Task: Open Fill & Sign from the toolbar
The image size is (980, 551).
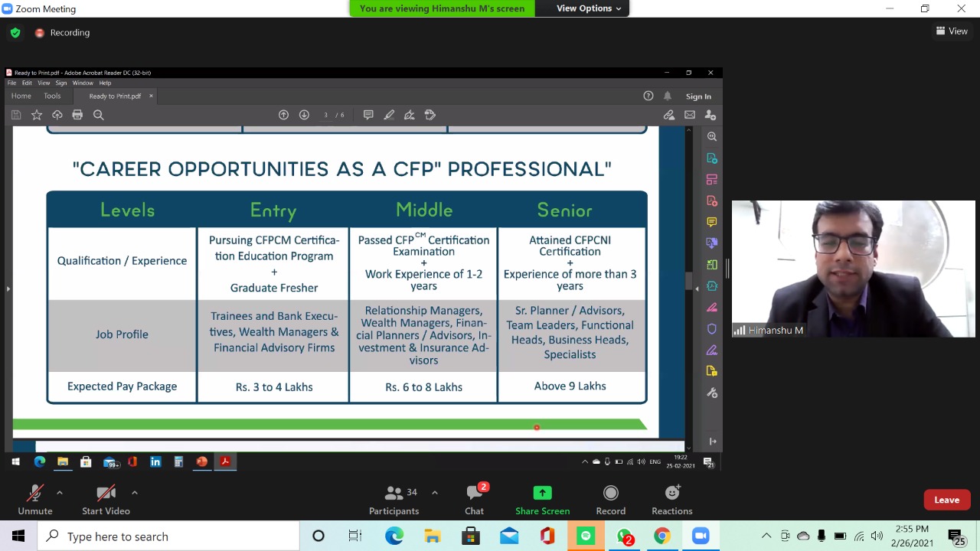Action: [x=430, y=115]
